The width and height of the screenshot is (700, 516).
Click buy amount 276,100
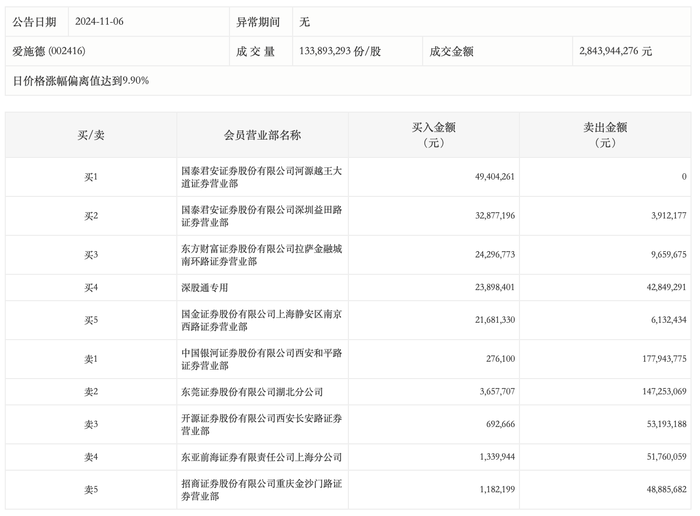[500, 359]
